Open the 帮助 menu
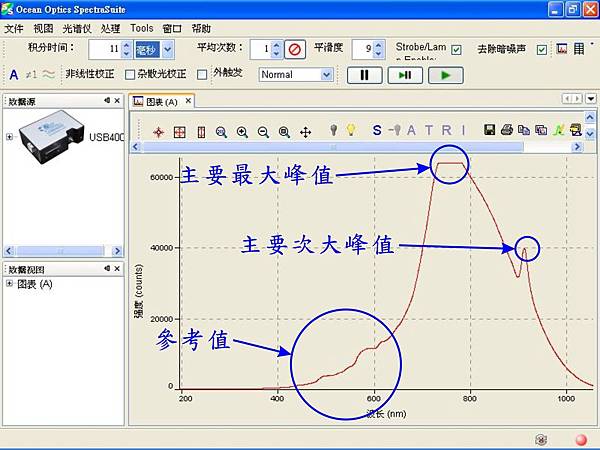Image resolution: width=600 pixels, height=450 pixels. [201, 29]
